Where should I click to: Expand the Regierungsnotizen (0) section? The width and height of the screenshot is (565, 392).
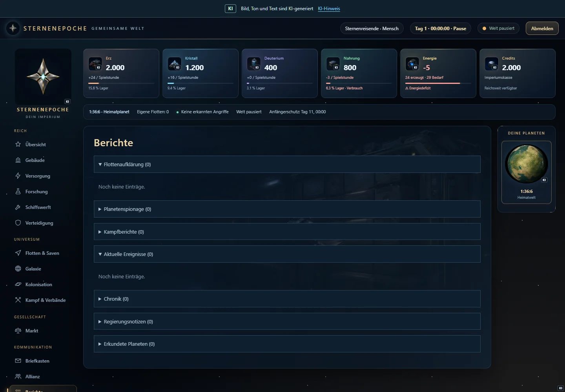pyautogui.click(x=287, y=321)
